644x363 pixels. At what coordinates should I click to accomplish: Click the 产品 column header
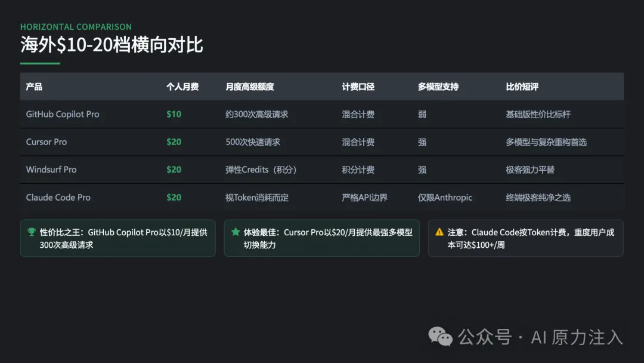pyautogui.click(x=34, y=87)
